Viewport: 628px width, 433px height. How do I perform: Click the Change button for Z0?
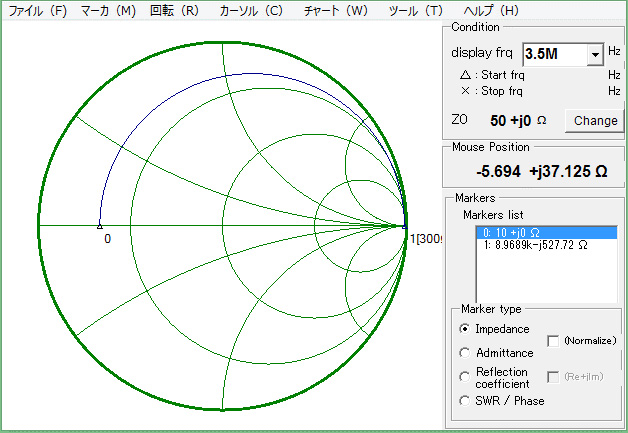(595, 121)
